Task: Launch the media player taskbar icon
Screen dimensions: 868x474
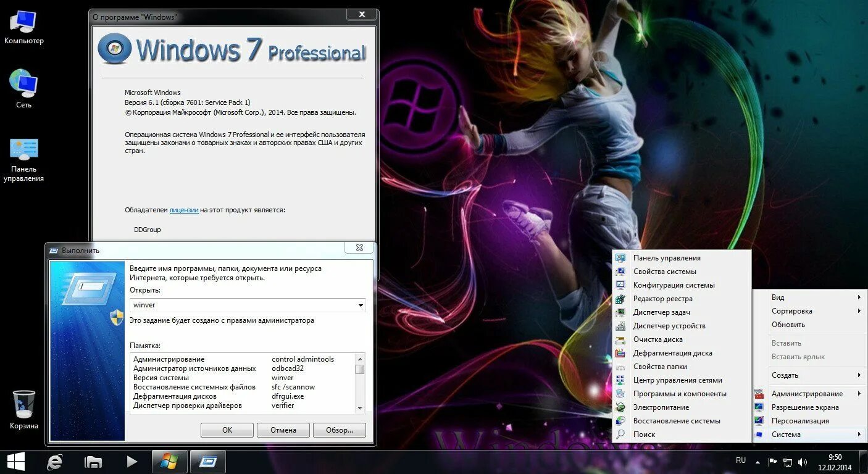Action: click(131, 461)
